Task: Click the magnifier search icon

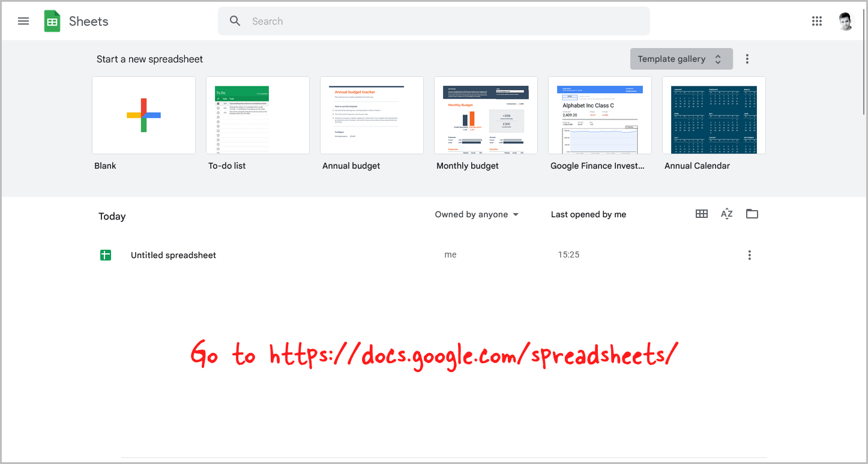Action: click(235, 21)
